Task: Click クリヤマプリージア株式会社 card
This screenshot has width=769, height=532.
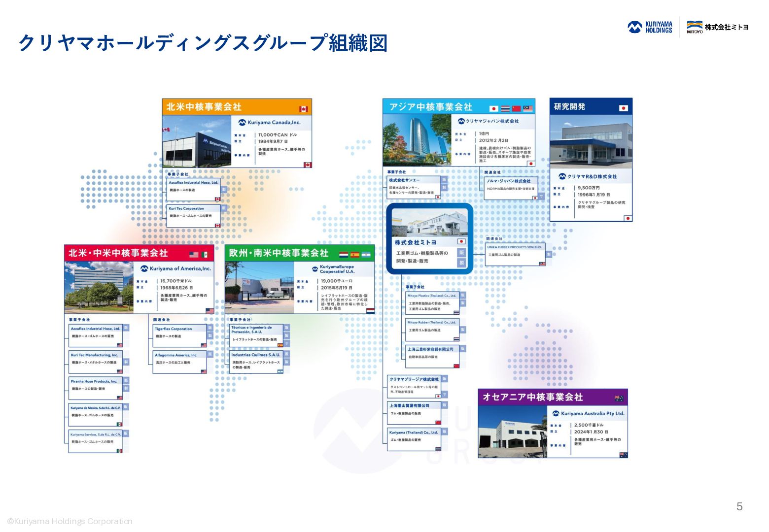Action: (414, 387)
